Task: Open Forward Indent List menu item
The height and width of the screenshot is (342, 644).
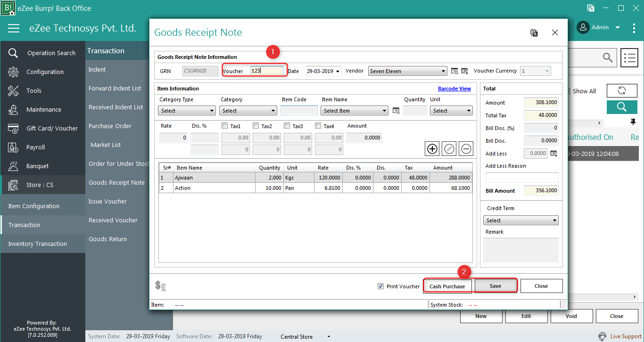Action: [x=115, y=88]
